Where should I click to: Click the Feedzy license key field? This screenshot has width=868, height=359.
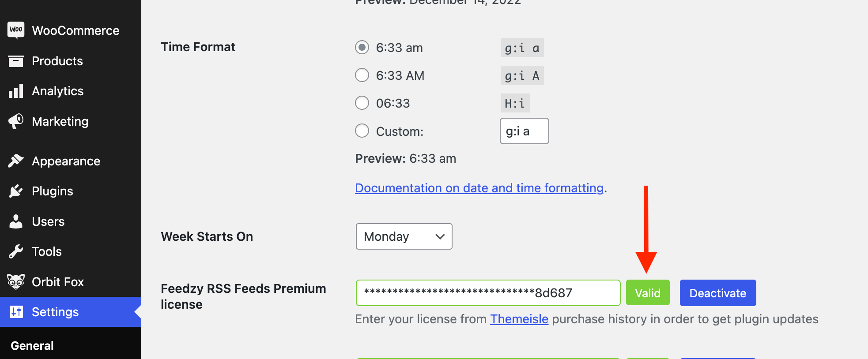[x=488, y=293]
